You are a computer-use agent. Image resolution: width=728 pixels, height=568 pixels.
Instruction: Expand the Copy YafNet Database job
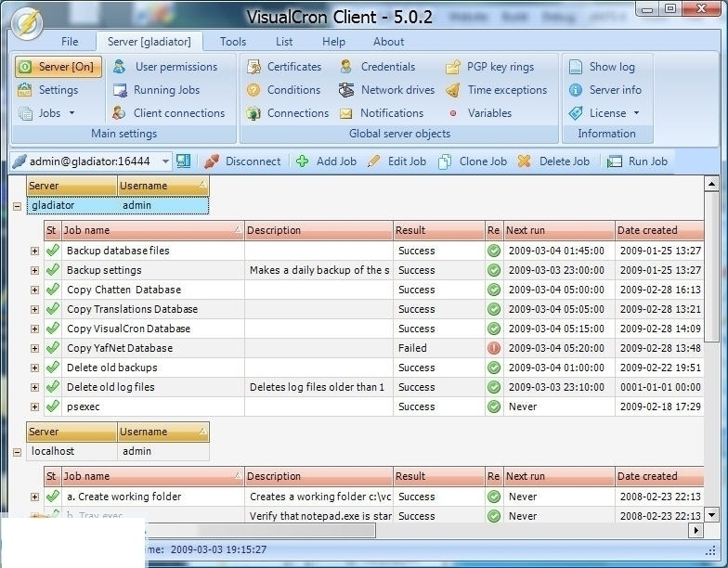coord(35,349)
